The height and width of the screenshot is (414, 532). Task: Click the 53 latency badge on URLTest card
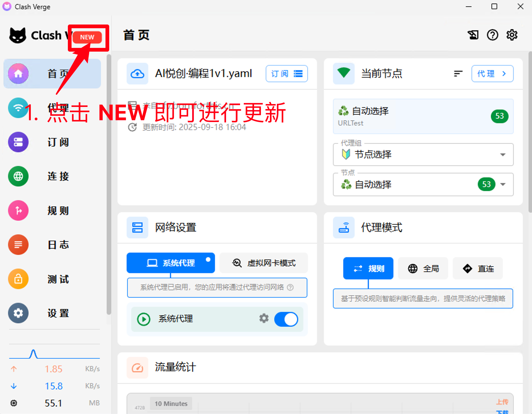click(x=499, y=116)
